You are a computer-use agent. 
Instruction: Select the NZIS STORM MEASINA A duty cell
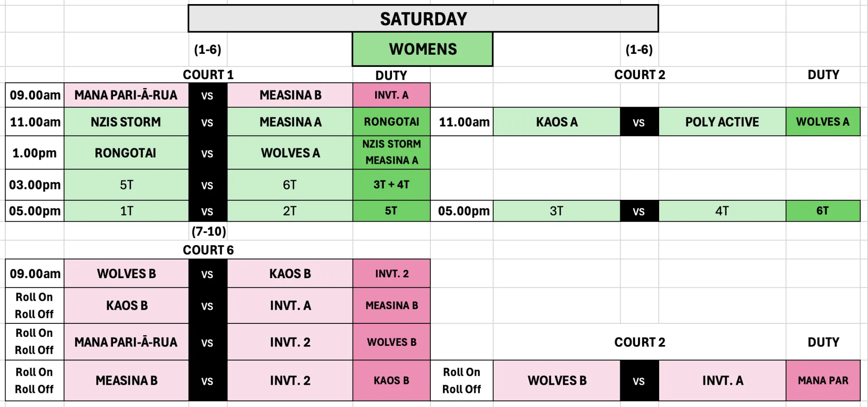coord(392,152)
